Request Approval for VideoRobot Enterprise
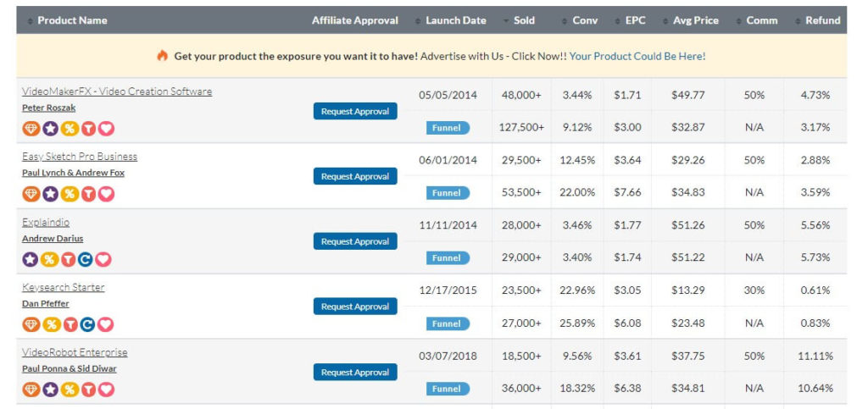The width and height of the screenshot is (868, 409). (x=355, y=372)
